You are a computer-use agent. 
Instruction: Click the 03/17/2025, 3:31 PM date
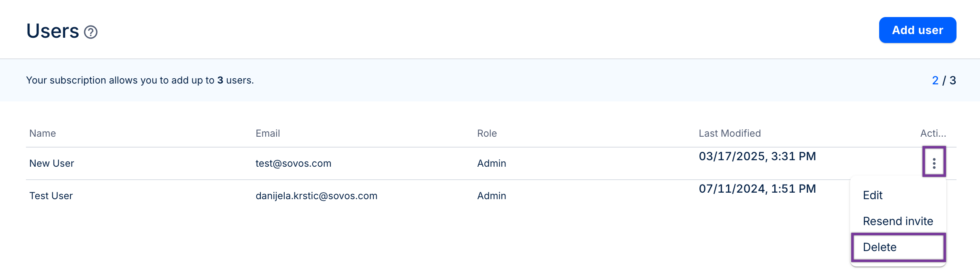pyautogui.click(x=757, y=156)
